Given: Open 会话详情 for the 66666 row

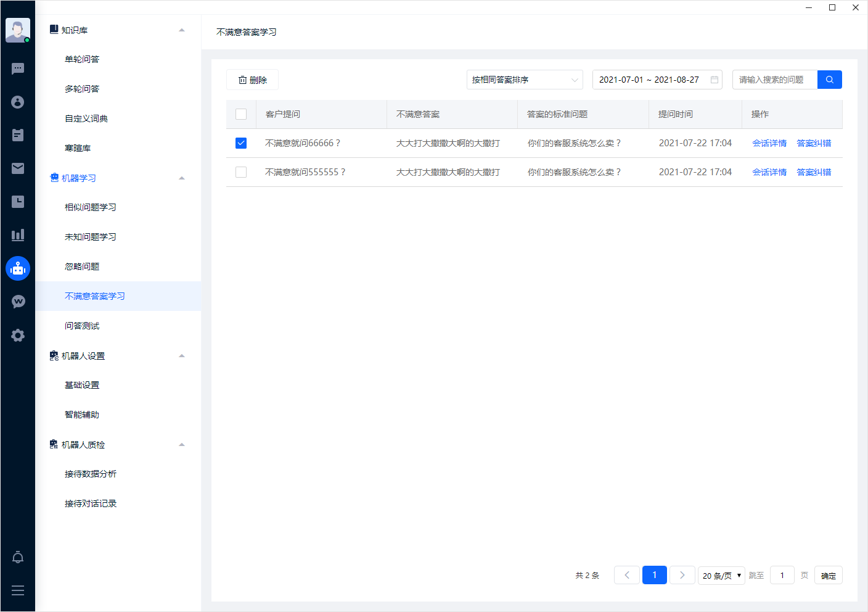Looking at the screenshot, I should coord(769,143).
